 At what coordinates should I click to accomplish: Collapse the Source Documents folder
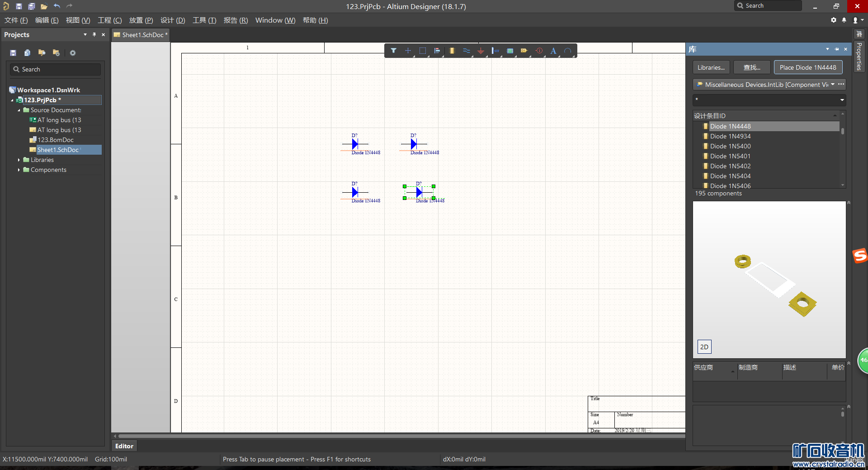coord(19,110)
